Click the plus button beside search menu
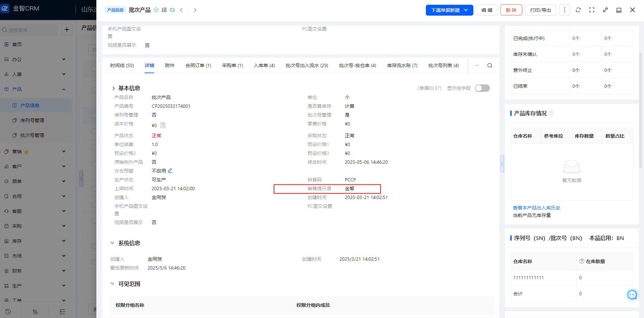This screenshot has height=318, width=644. tap(67, 30)
